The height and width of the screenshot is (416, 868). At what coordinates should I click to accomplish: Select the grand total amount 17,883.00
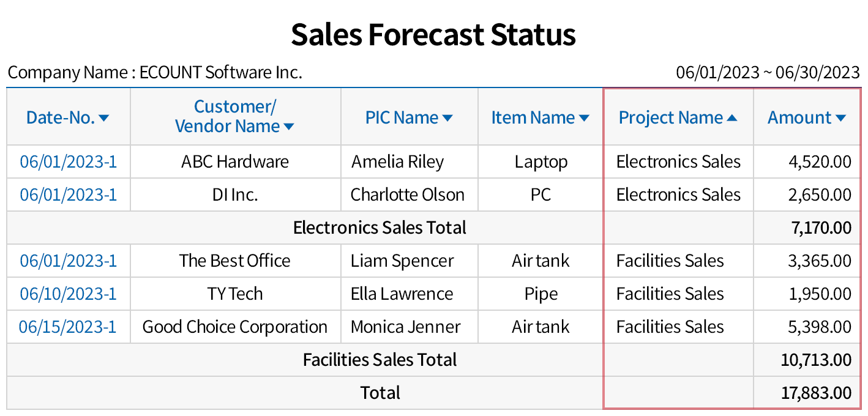(816, 393)
